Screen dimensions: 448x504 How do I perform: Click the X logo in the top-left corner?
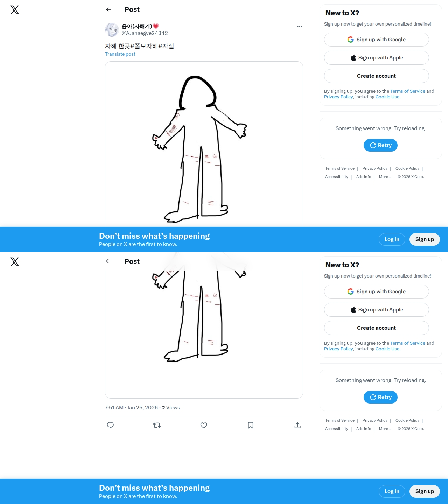(x=15, y=10)
